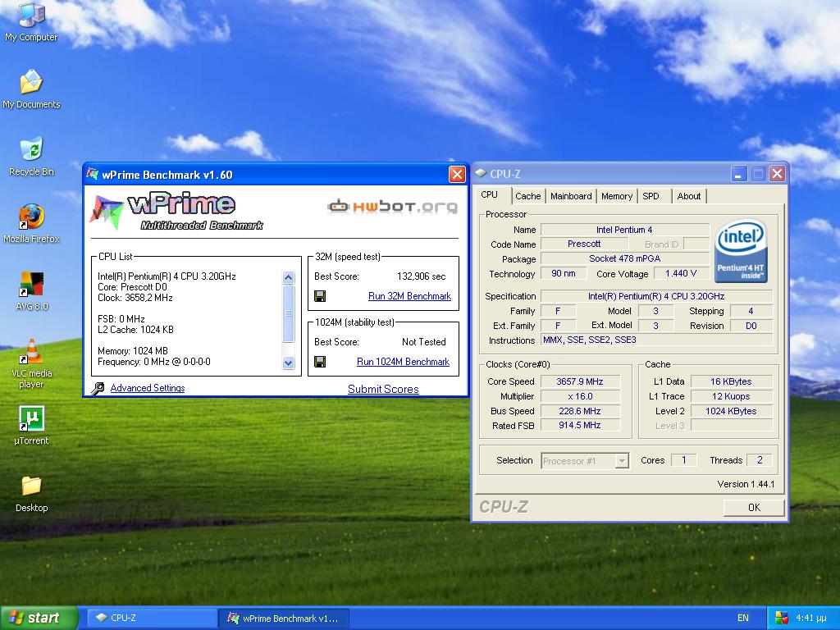
Task: Switch to the Memory tab
Action: coord(617,196)
